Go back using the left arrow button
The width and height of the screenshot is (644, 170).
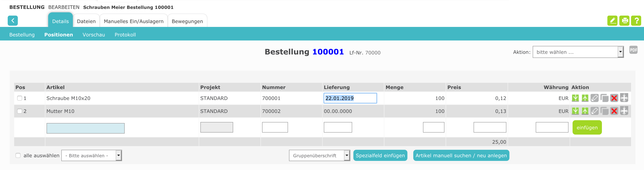coord(13,21)
